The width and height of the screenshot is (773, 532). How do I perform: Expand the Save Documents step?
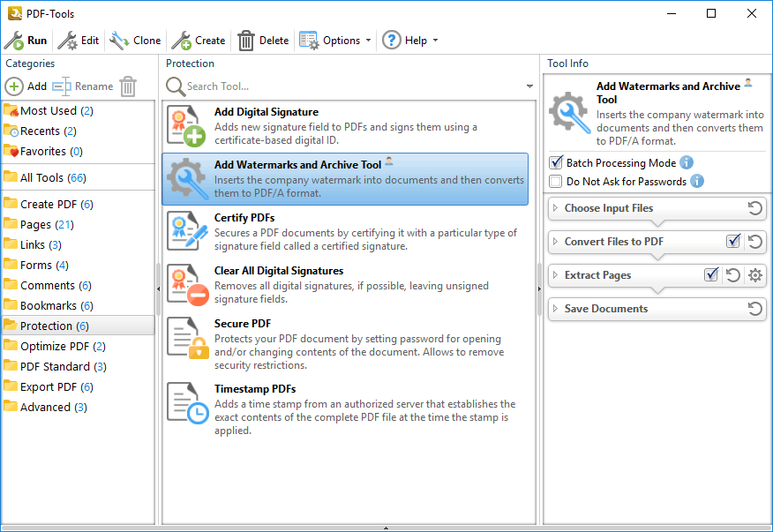pos(556,309)
